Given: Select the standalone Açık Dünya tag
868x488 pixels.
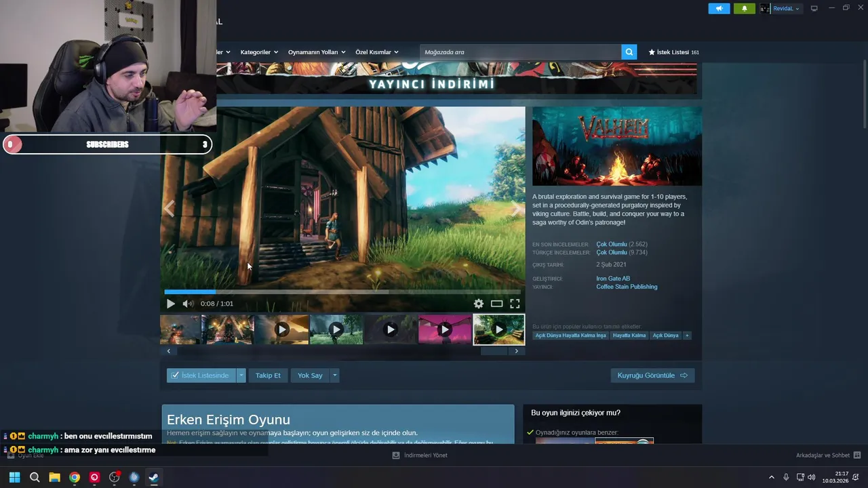Looking at the screenshot, I should tap(665, 335).
